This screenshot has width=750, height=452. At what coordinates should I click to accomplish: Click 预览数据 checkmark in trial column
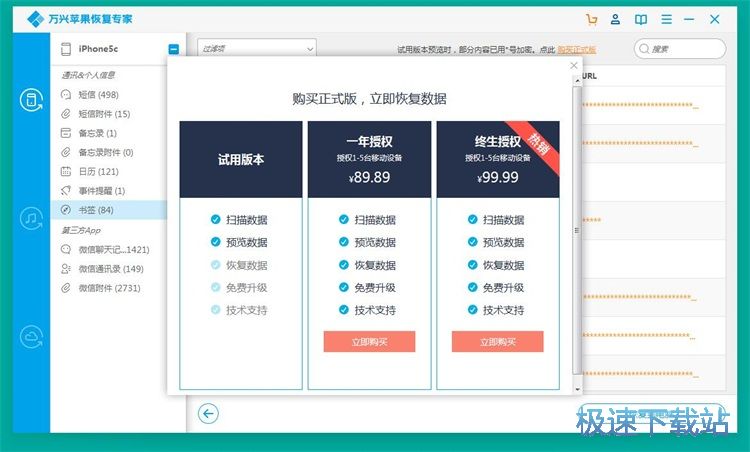(216, 242)
